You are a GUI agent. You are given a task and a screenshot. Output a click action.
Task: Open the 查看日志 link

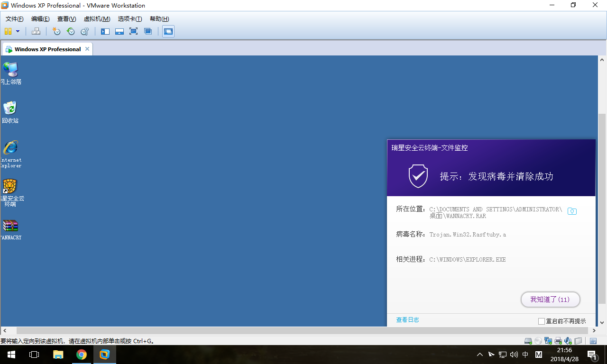click(407, 320)
